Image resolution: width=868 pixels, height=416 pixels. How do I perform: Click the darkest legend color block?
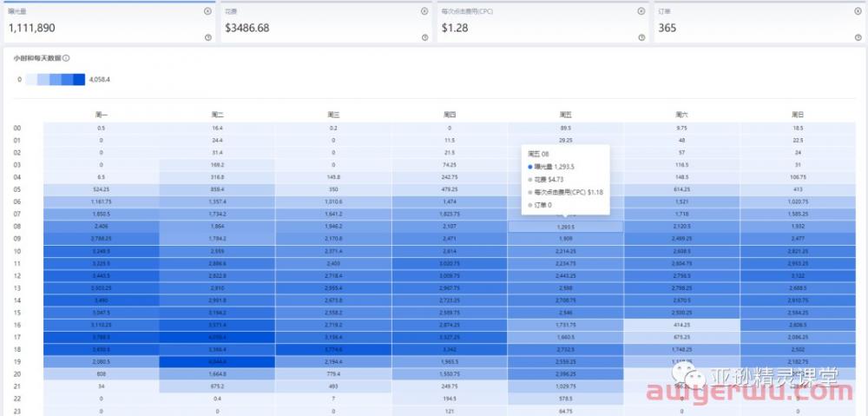point(79,79)
